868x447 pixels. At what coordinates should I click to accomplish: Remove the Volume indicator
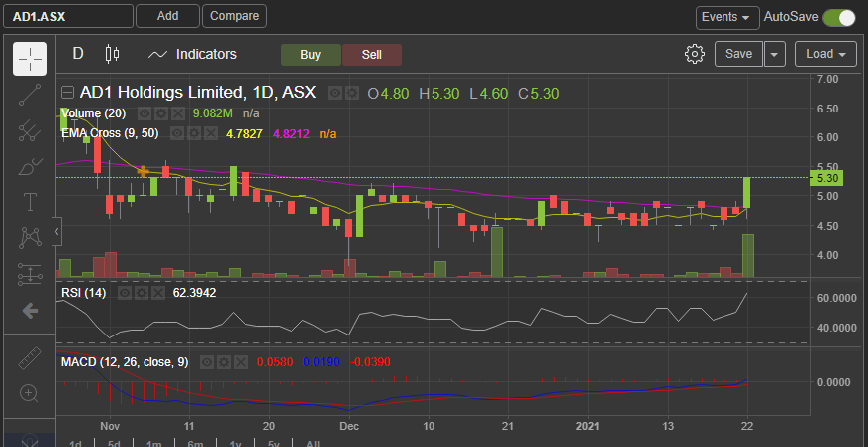click(x=177, y=113)
